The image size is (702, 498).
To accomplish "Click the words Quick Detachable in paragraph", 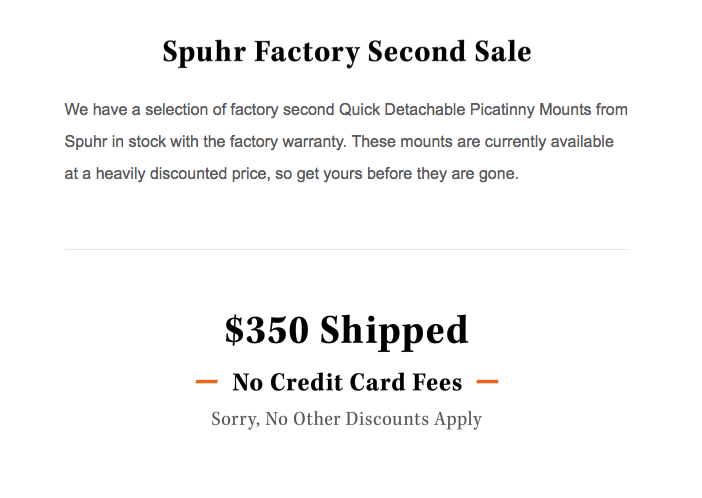I will click(x=402, y=110).
